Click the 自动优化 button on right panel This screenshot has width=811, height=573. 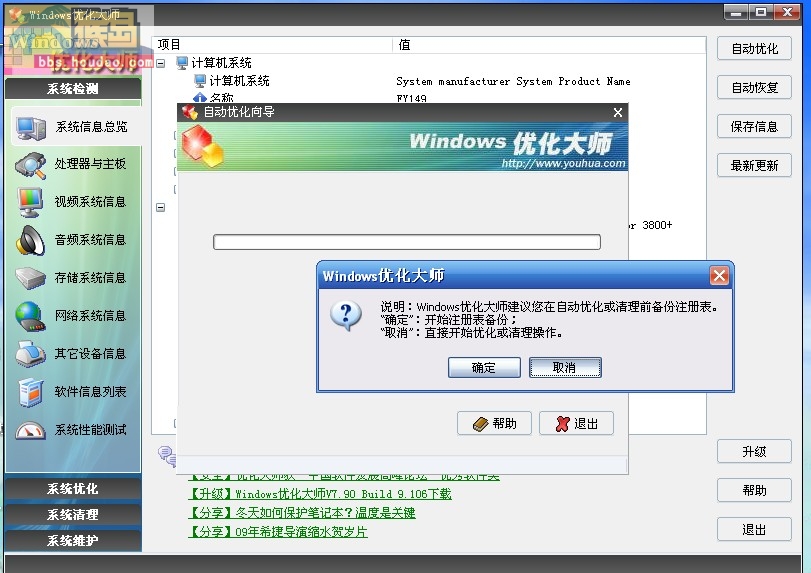[754, 49]
